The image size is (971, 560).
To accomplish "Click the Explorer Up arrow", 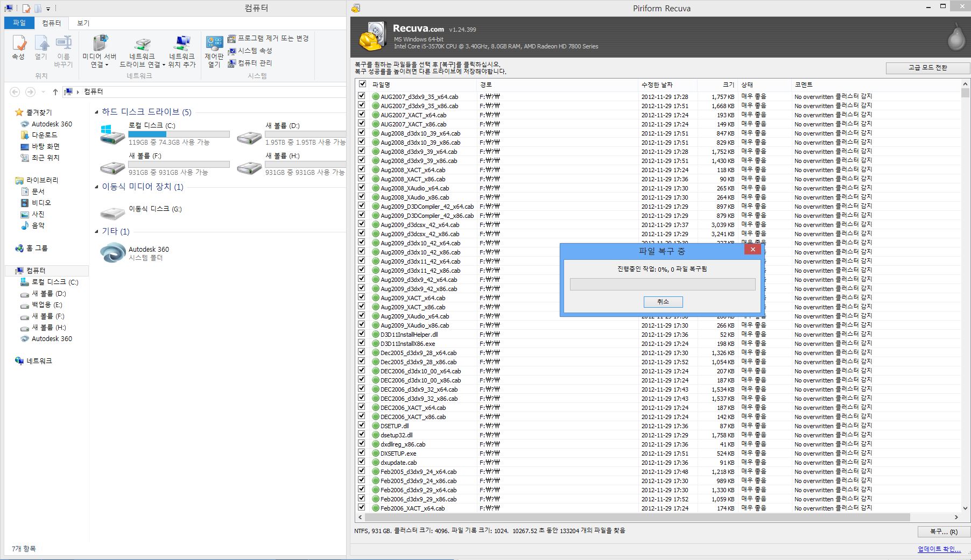I will click(55, 92).
